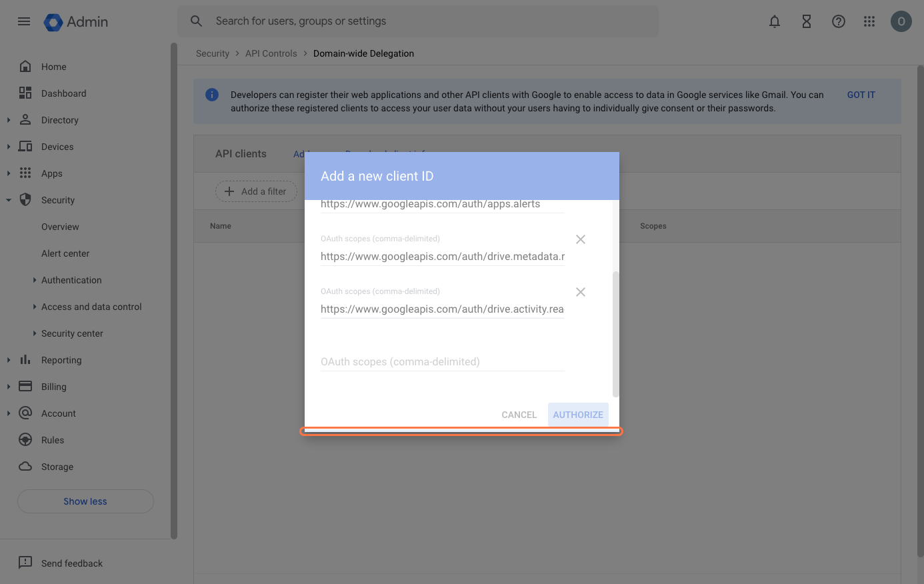
Task: Open the Dashboard page
Action: [63, 93]
